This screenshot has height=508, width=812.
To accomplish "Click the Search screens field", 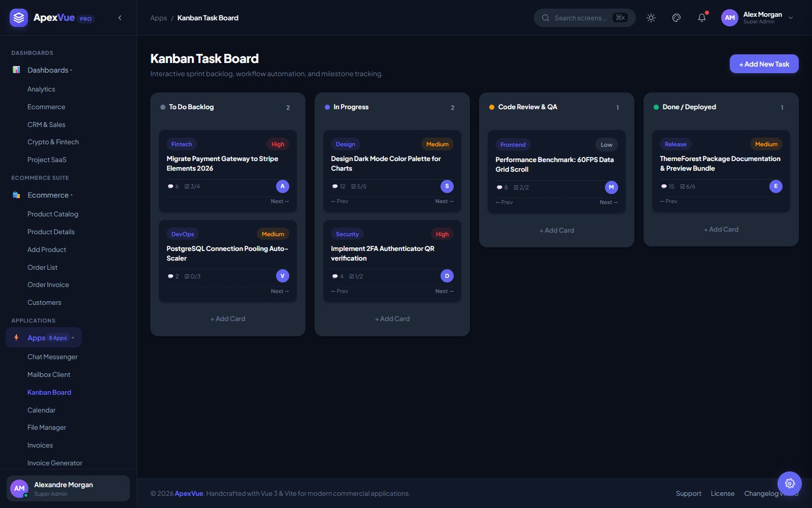I will (585, 18).
